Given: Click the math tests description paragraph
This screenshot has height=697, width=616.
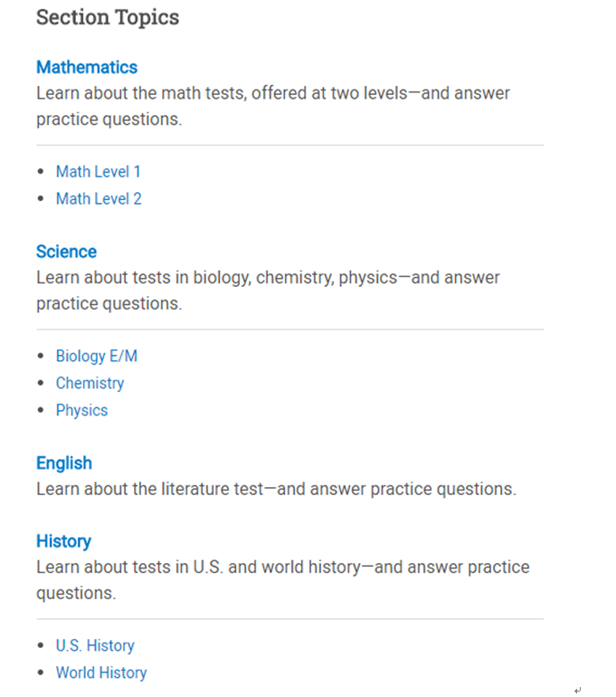Looking at the screenshot, I should (273, 106).
